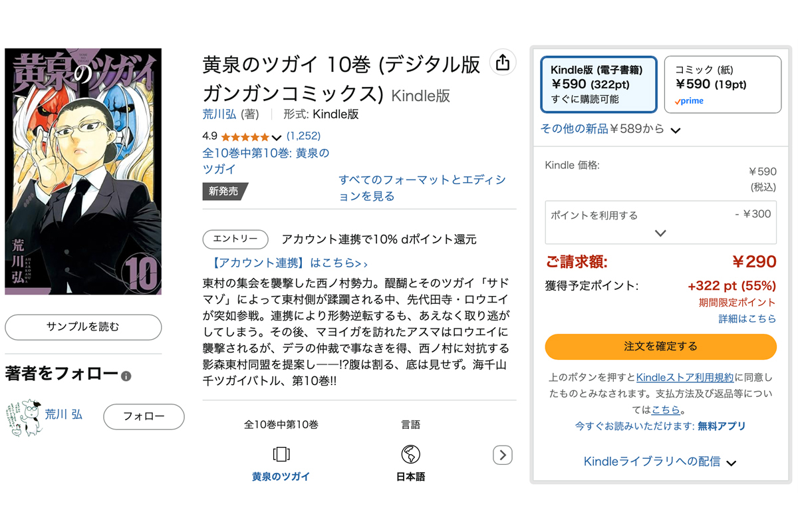Click the 荒川弘 author link

coord(219,114)
